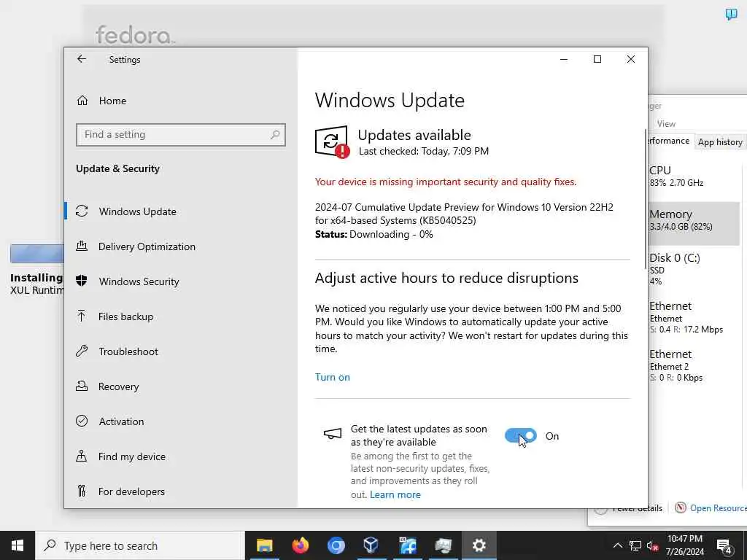Click the muted volume tray icon

[652, 546]
